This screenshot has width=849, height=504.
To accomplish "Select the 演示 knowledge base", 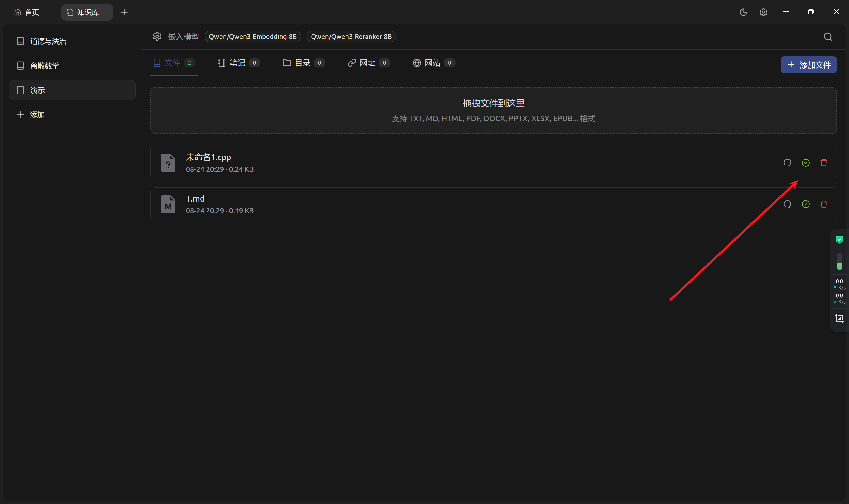I will pos(72,90).
